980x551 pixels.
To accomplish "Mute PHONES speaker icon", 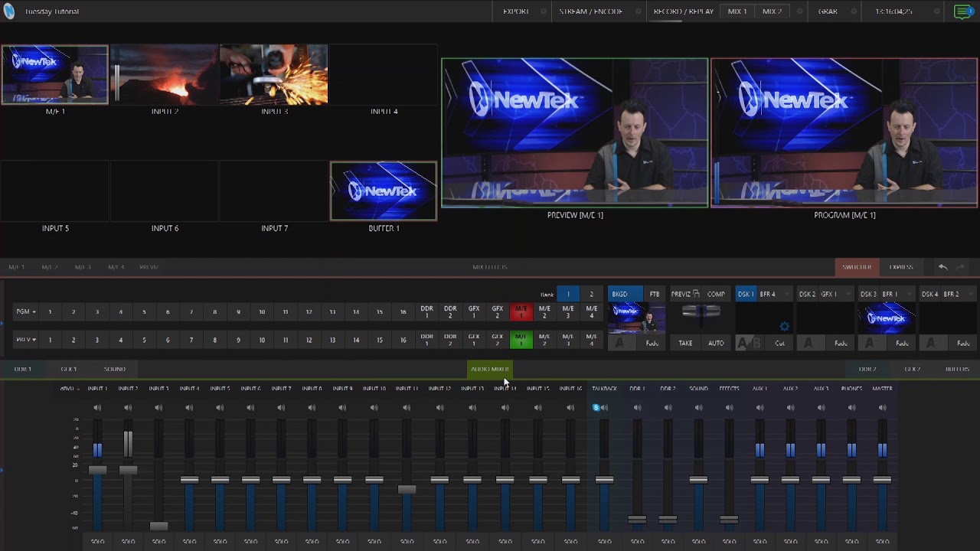I will [851, 408].
